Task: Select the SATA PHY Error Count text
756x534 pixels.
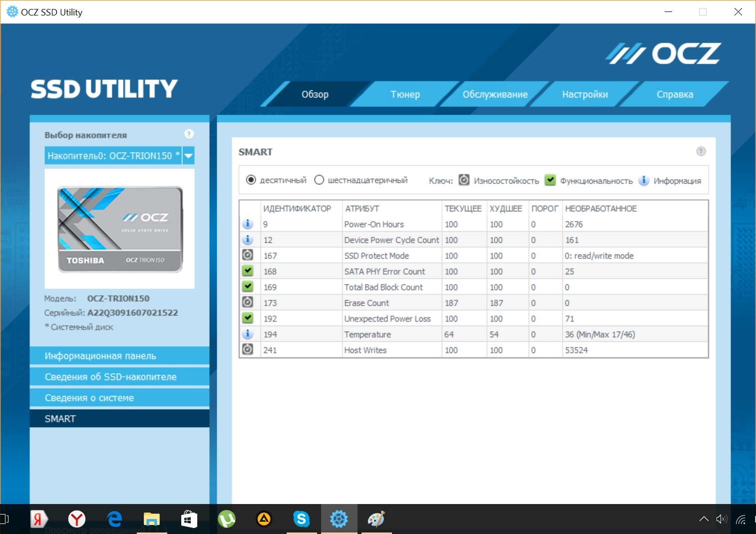Action: click(x=384, y=271)
